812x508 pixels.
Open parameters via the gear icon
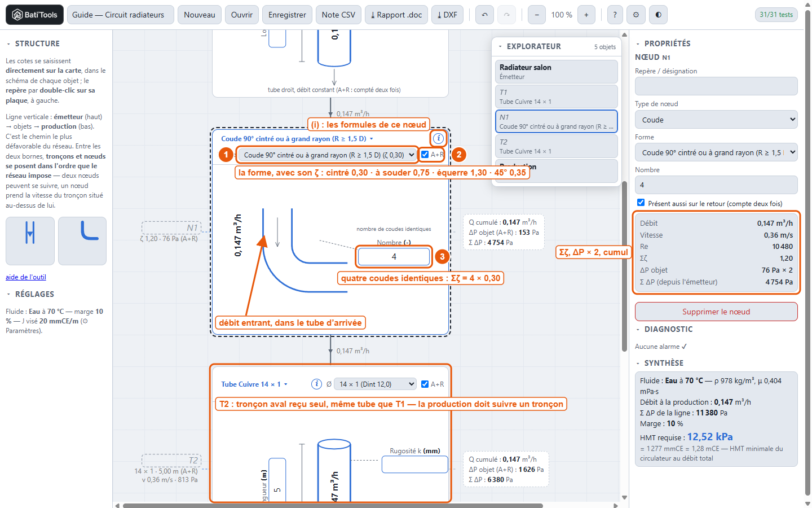coord(636,15)
